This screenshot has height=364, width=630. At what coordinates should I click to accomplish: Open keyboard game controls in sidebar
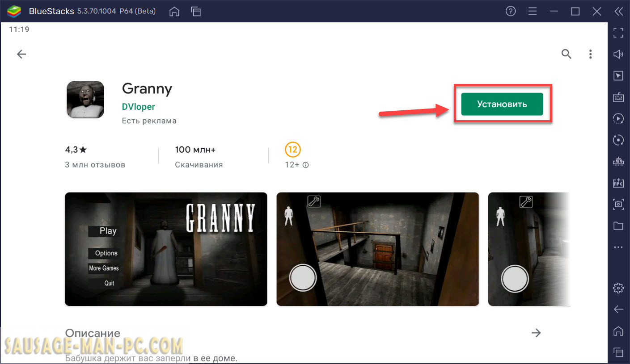[x=618, y=97]
